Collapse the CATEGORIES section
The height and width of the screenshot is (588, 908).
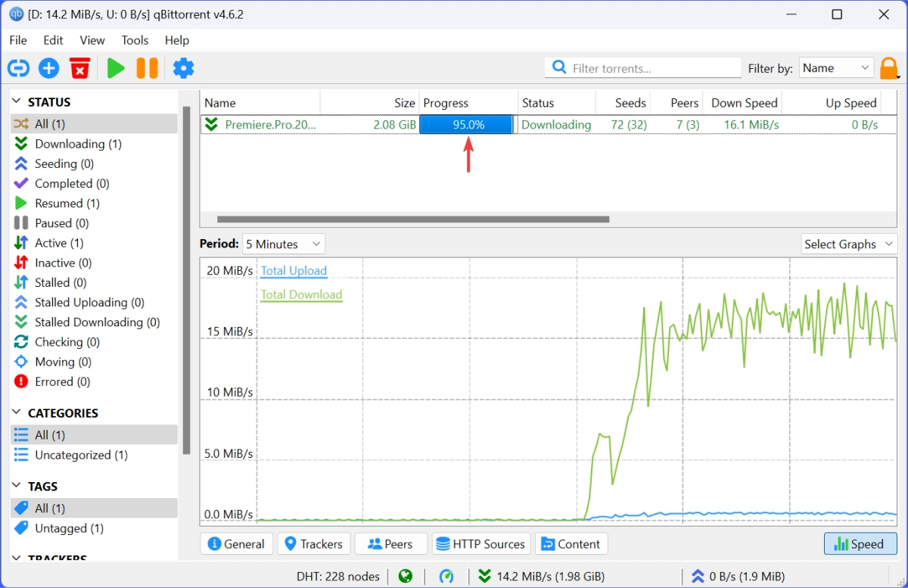17,413
